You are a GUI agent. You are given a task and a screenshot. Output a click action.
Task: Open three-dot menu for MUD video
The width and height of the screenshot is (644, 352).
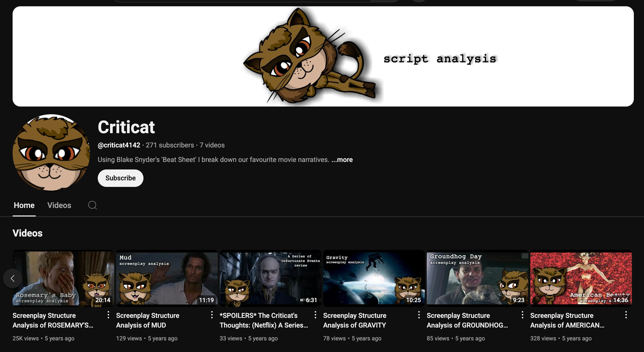point(212,315)
